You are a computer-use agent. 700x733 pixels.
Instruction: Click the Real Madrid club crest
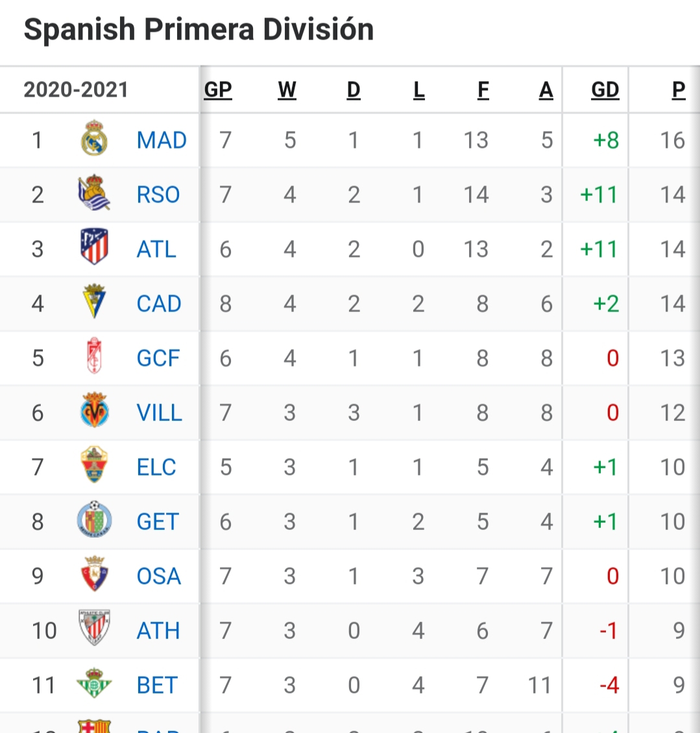coord(94,139)
